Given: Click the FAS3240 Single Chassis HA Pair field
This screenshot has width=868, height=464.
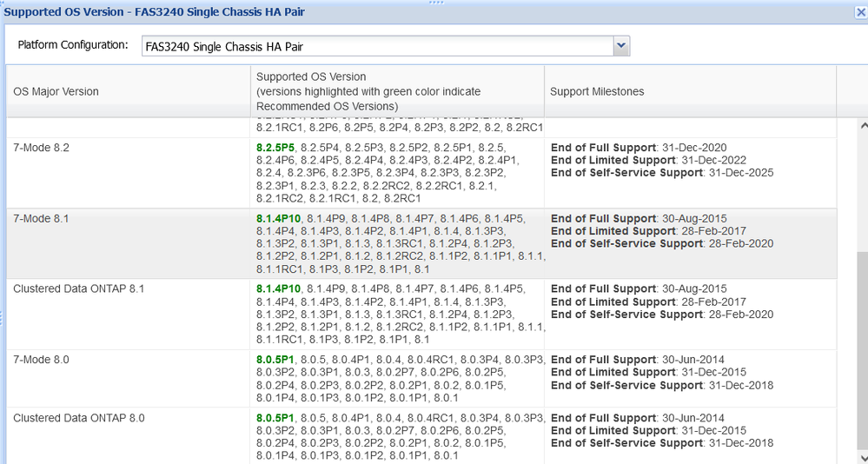Looking at the screenshot, I should 377,46.
